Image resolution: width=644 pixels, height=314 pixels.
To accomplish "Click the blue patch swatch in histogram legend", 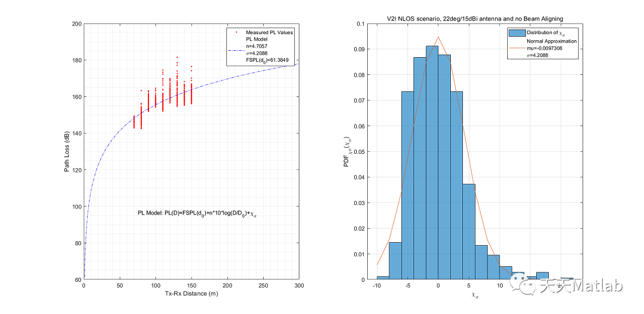I will click(x=517, y=33).
